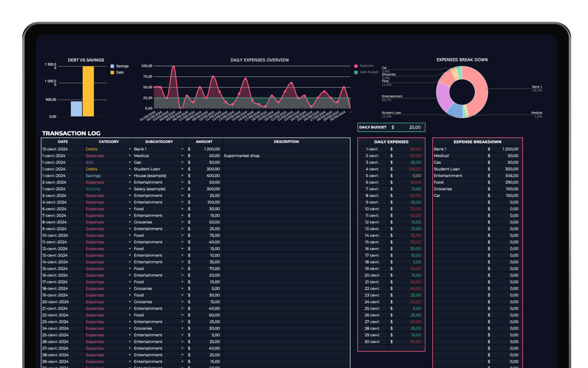The width and height of the screenshot is (588, 368).
Task: Open subcategory dropdown arrow beside House (example)
Action: 182,176
